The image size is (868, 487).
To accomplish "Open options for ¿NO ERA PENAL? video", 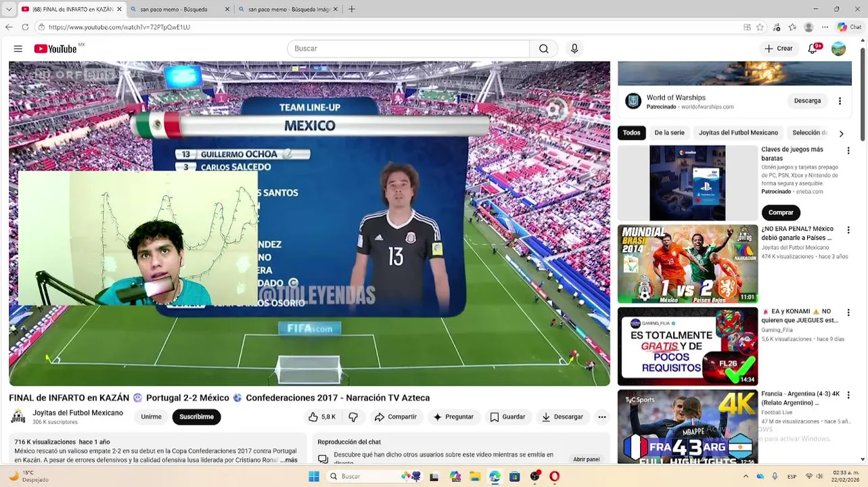I will (x=848, y=230).
